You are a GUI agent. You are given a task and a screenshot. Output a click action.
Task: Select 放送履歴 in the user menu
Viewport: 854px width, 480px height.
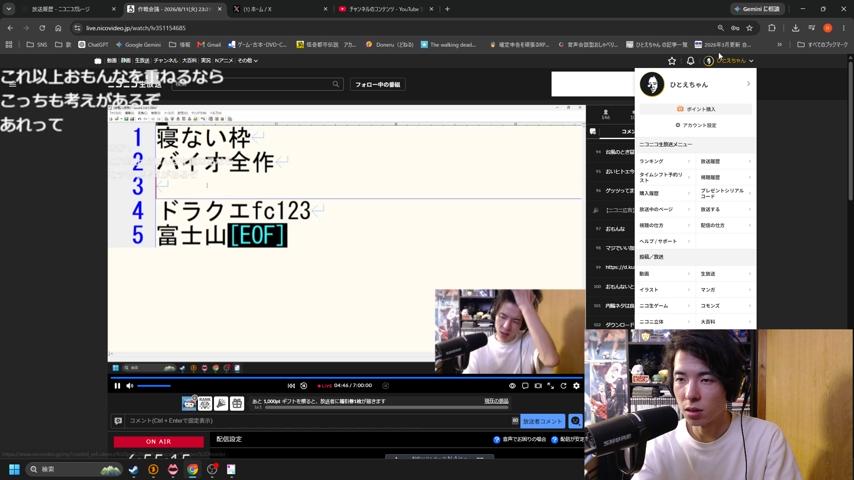tap(725, 161)
